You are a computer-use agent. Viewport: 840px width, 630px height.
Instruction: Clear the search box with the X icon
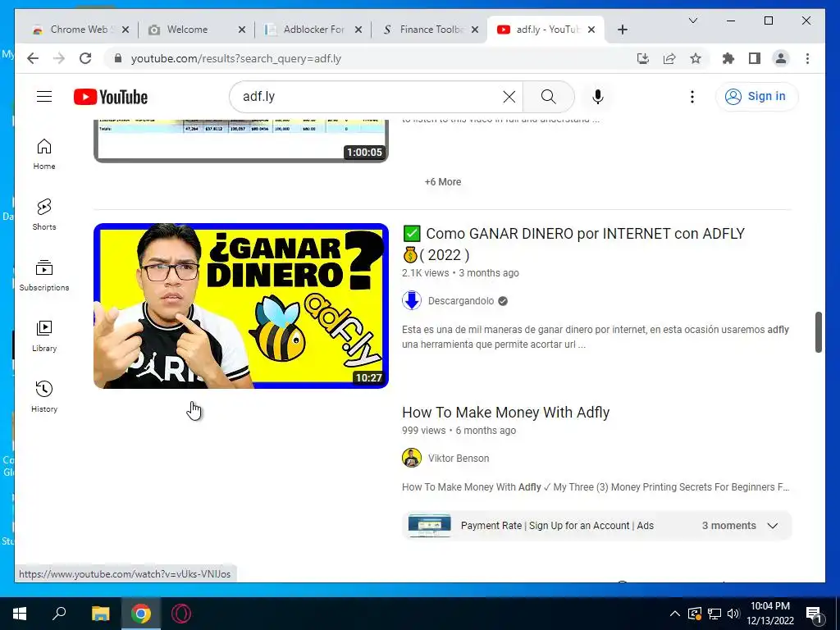click(x=509, y=97)
